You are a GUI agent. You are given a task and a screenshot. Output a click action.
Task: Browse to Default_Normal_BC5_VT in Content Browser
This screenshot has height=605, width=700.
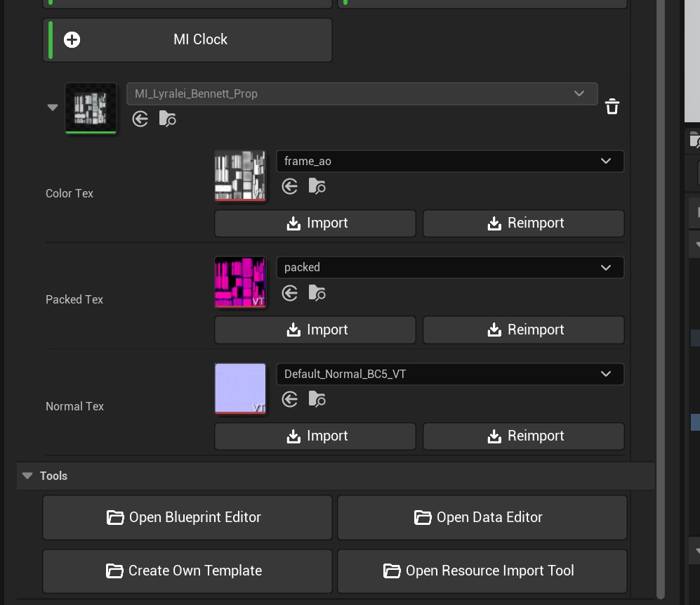tap(317, 399)
